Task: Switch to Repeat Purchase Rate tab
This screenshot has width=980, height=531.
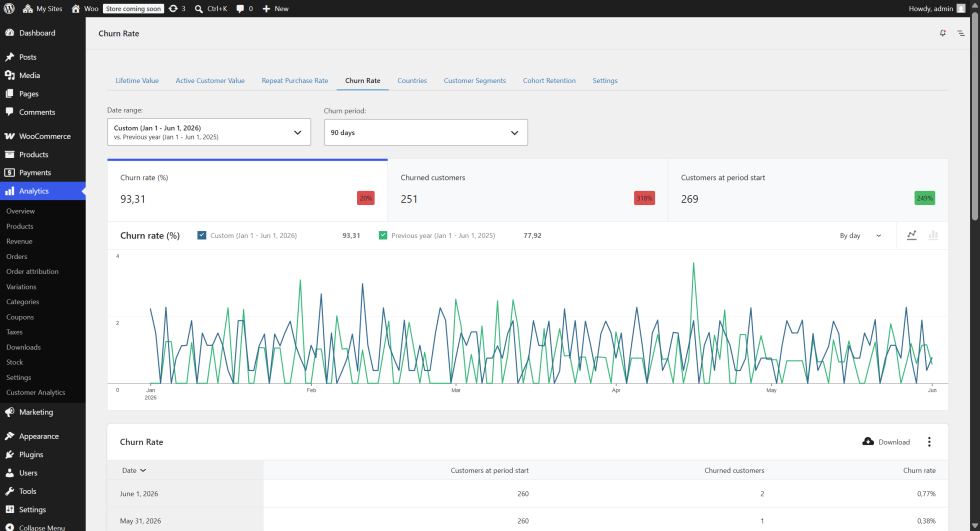Action: (x=295, y=81)
